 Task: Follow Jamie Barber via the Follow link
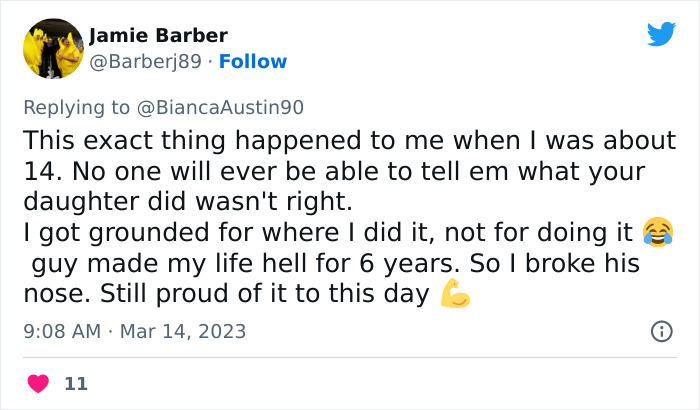(253, 62)
